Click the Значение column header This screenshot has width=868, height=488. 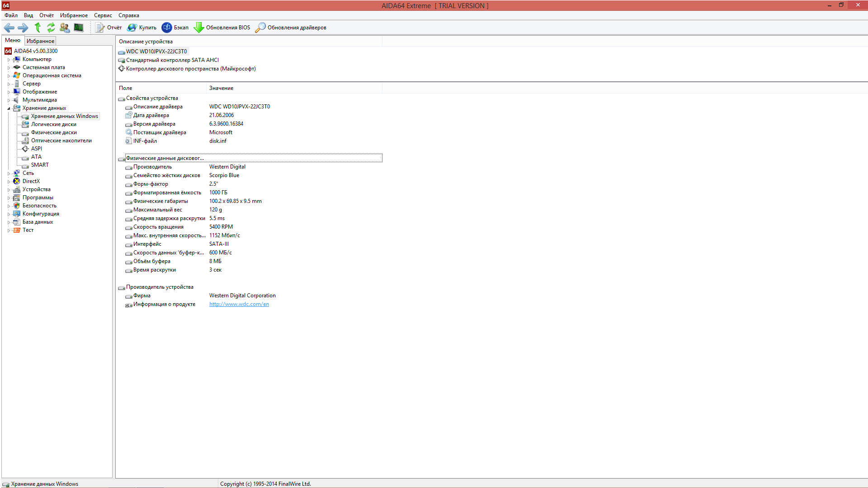tap(221, 88)
